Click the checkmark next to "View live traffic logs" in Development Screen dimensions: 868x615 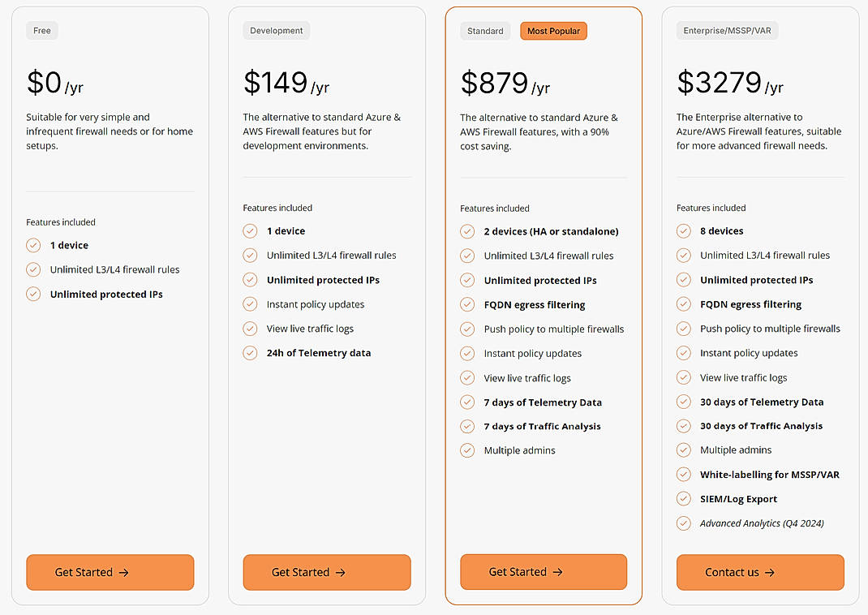[250, 329]
